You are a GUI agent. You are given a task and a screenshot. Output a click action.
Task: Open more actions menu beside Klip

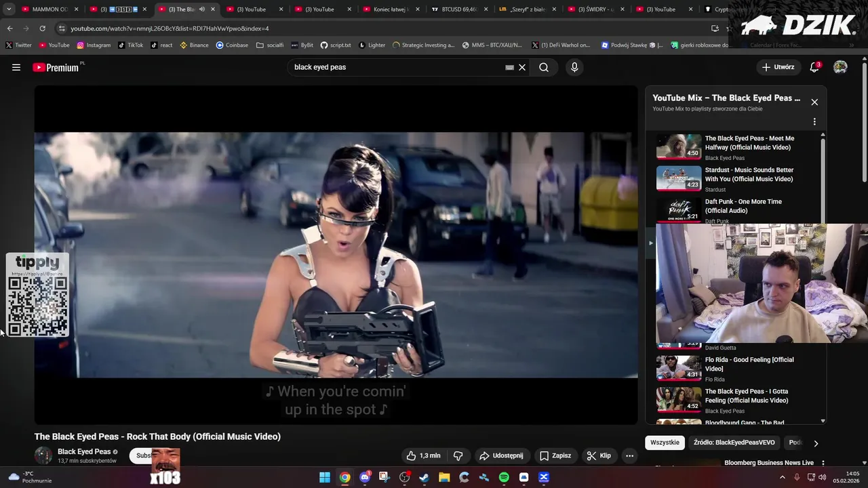[629, 455]
